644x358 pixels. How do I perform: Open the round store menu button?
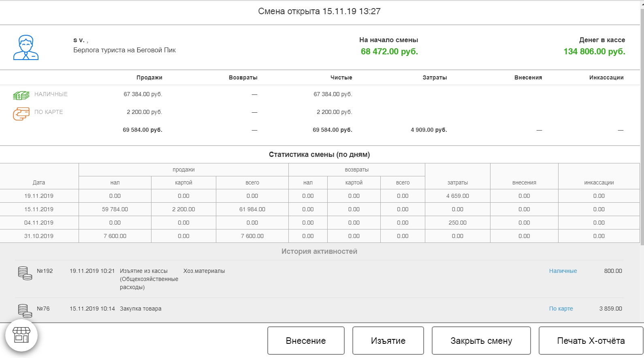click(x=21, y=335)
